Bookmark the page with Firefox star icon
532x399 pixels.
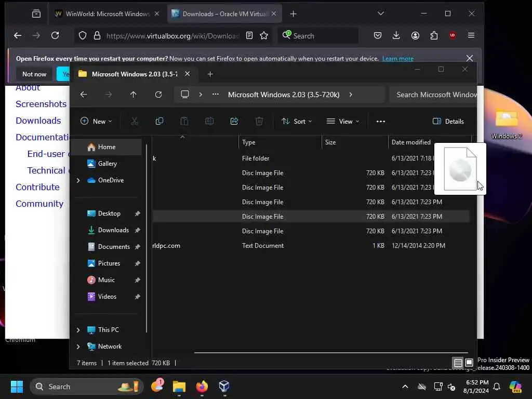click(x=264, y=35)
